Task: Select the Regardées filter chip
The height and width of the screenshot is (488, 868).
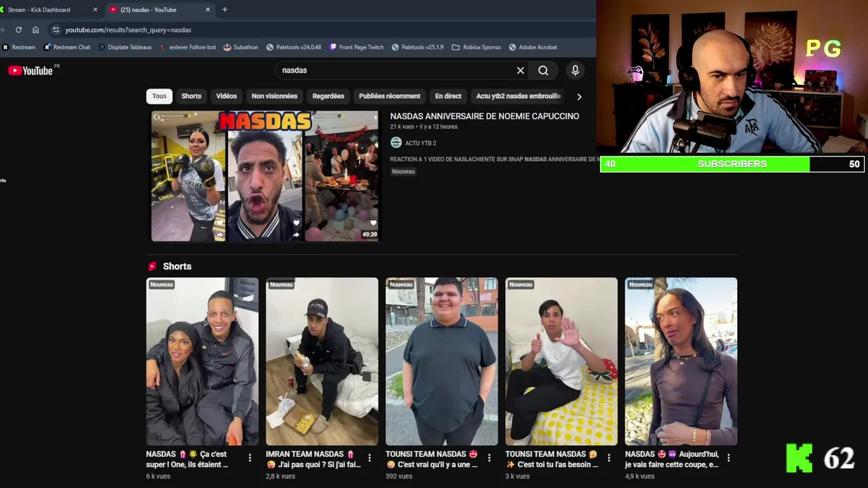Action: coord(328,96)
